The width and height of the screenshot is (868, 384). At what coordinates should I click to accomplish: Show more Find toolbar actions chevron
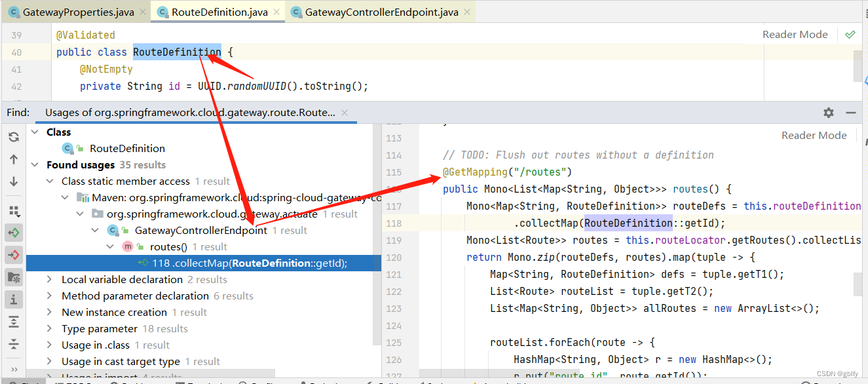pyautogui.click(x=13, y=370)
